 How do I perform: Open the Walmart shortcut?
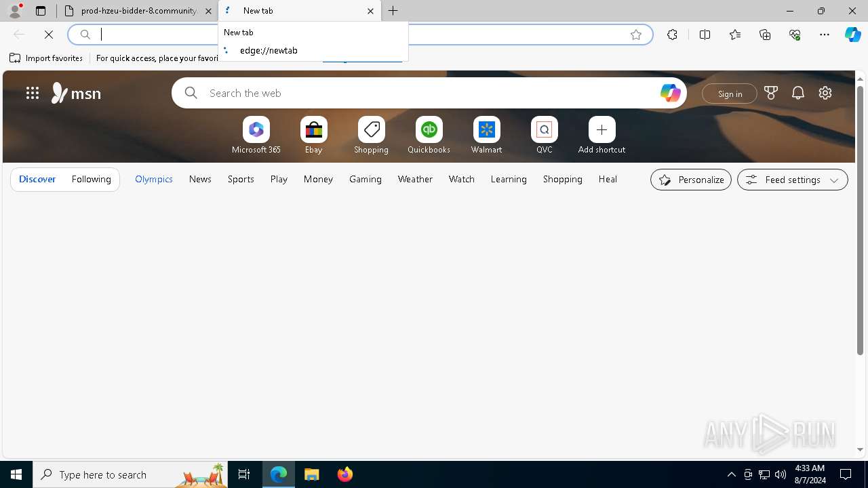pos(486,136)
